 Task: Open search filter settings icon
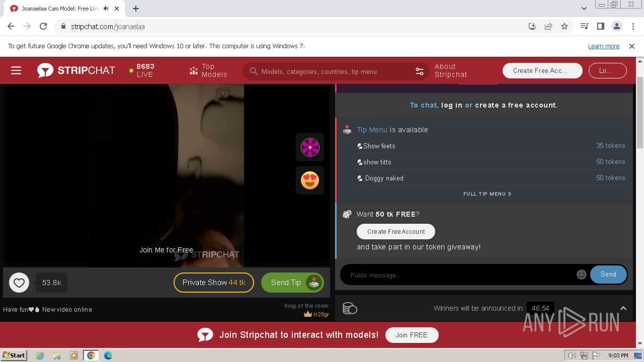420,71
